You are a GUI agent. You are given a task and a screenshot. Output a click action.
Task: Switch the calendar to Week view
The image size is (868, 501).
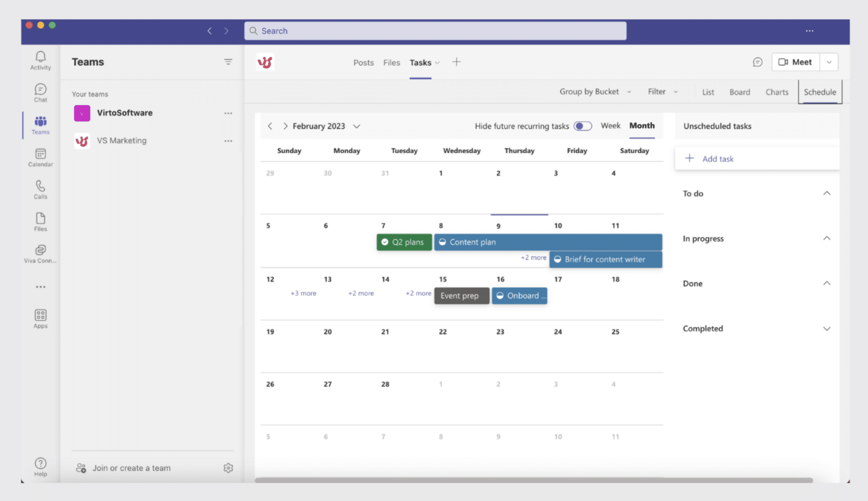[x=610, y=126]
